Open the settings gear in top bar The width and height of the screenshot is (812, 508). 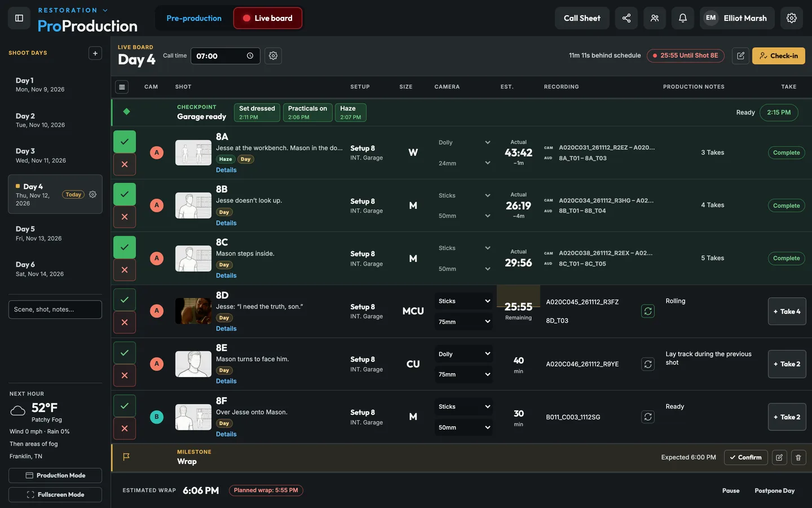[792, 18]
